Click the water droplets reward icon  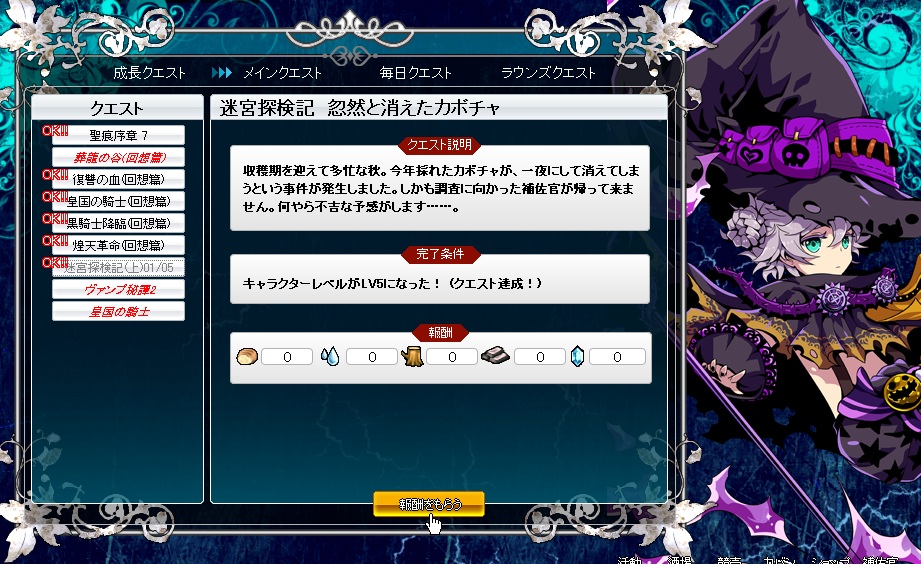pyautogui.click(x=330, y=357)
